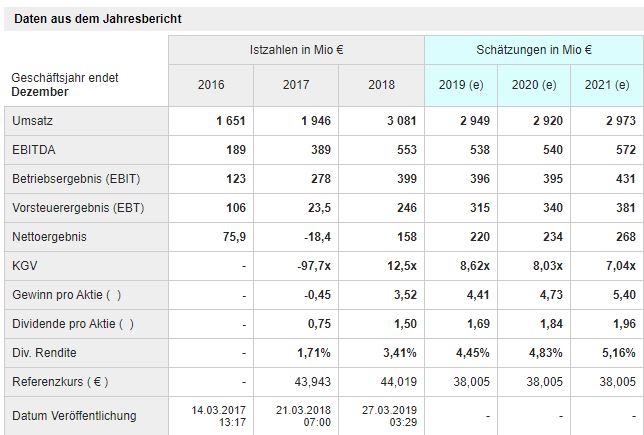Select the 'Gewinn pro Aktie' row label
Image resolution: width=644 pixels, height=435 pixels.
pyautogui.click(x=67, y=295)
